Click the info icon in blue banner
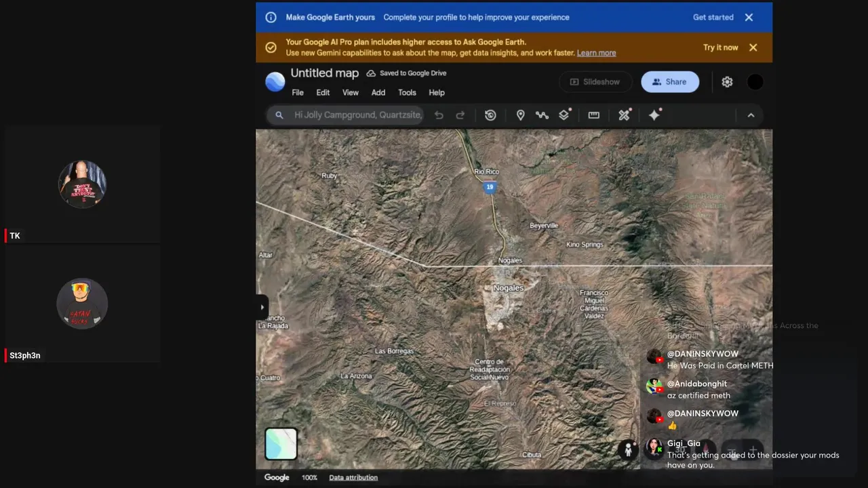Image resolution: width=868 pixels, height=488 pixels. pyautogui.click(x=271, y=18)
